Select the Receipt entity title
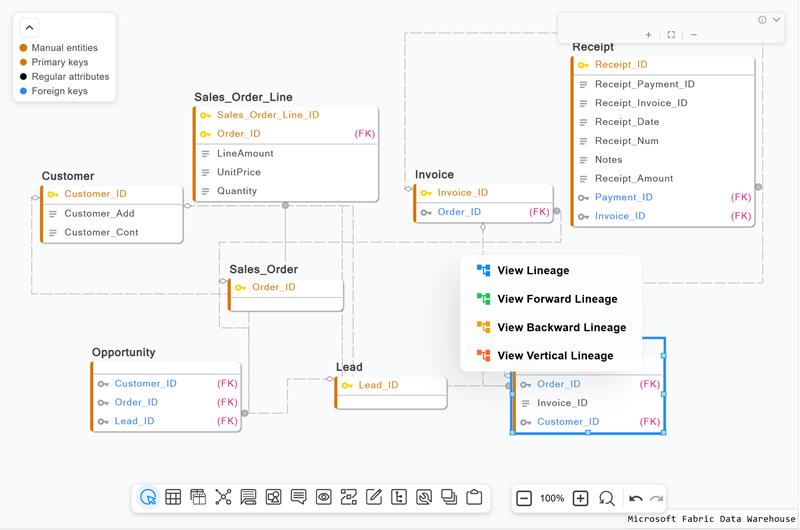The width and height of the screenshot is (800, 530). tap(593, 47)
